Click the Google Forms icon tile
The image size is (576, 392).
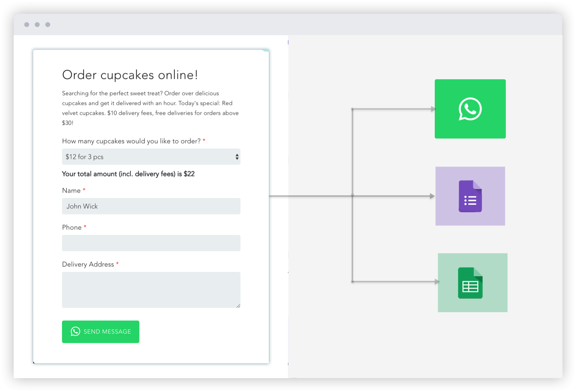coord(470,196)
